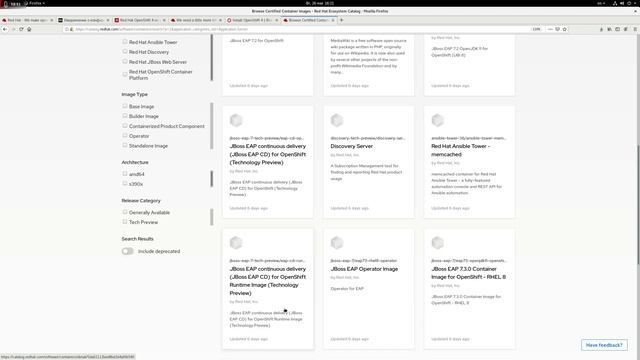Image resolution: width=640 pixels, height=360 pixels.
Task: Check the Red Hat Ansible Tower filter
Action: pyautogui.click(x=125, y=42)
